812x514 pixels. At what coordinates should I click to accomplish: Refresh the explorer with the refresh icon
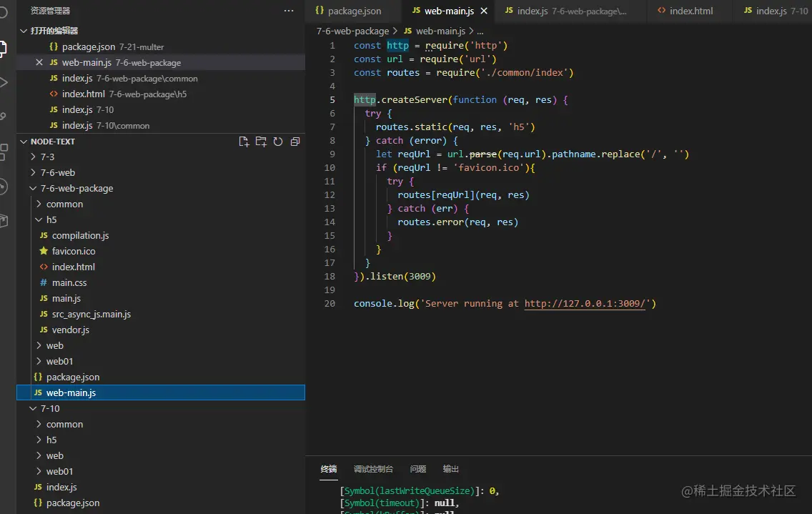pyautogui.click(x=278, y=142)
